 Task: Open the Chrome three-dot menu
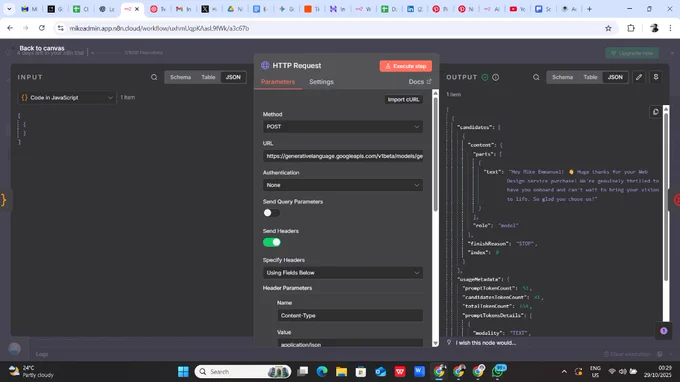(671, 28)
